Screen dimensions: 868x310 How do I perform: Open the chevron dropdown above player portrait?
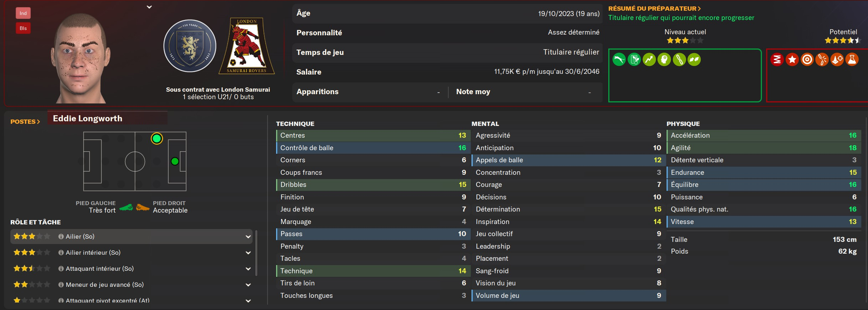tap(149, 7)
